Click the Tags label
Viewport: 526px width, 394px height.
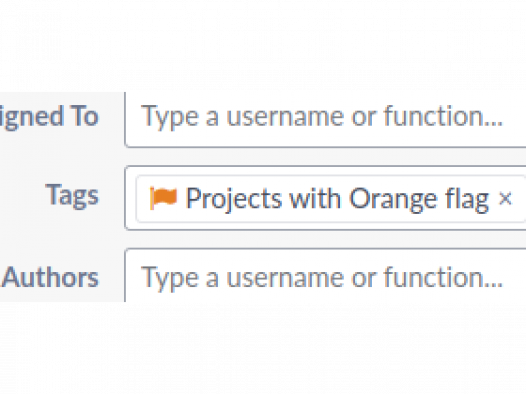72,196
